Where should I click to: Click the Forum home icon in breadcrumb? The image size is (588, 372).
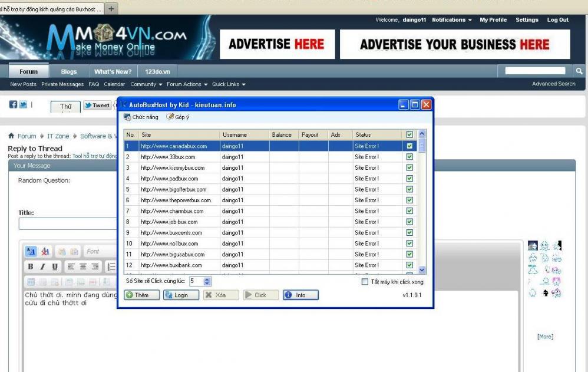coord(11,136)
